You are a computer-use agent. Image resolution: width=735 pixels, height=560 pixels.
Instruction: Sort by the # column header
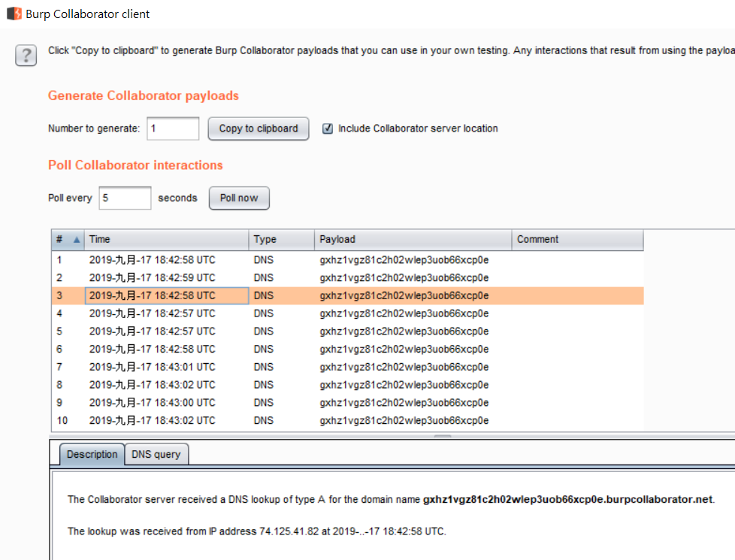(68, 239)
